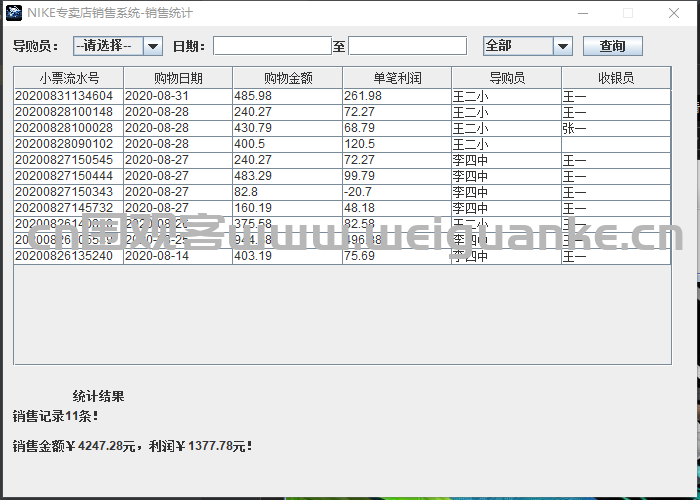Viewport: 700px width, 500px height.
Task: Click 王二小 in the 20200831134604 row
Action: pyautogui.click(x=507, y=96)
